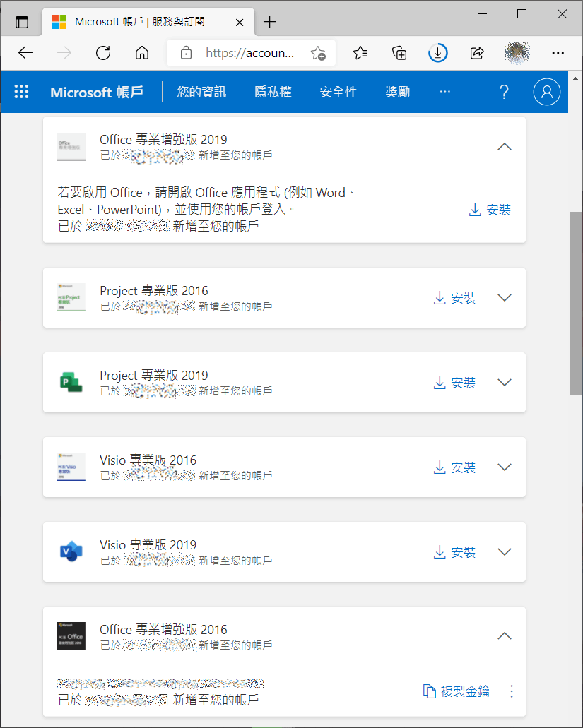
Task: Click the Project 專業版 2016 product icon
Action: coord(71,297)
